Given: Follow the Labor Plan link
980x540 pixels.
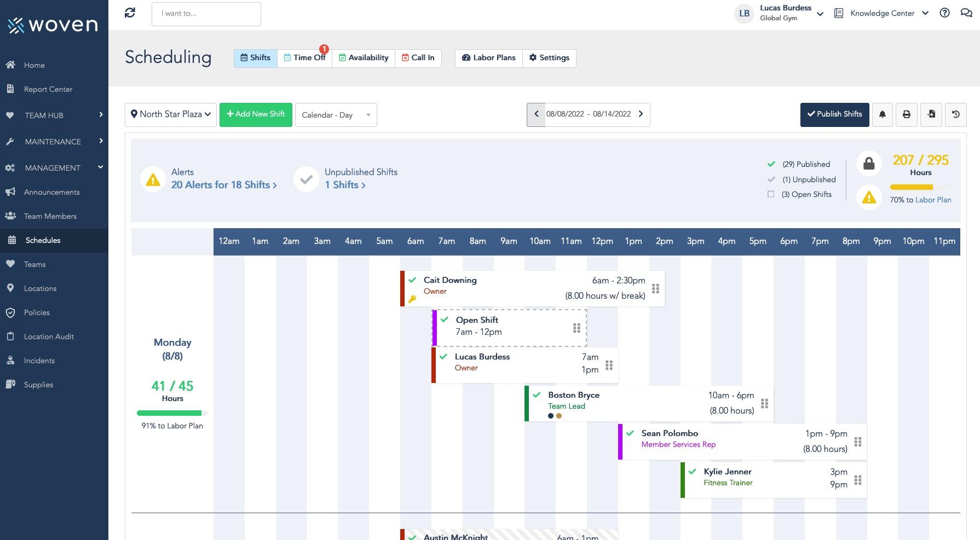Looking at the screenshot, I should 933,200.
